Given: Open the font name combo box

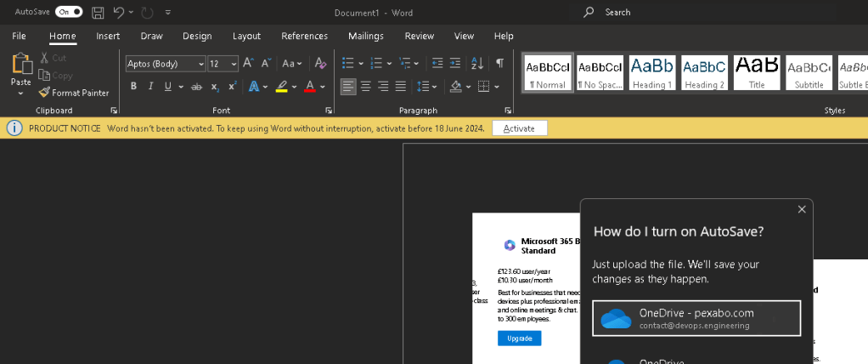Looking at the screenshot, I should [166, 64].
